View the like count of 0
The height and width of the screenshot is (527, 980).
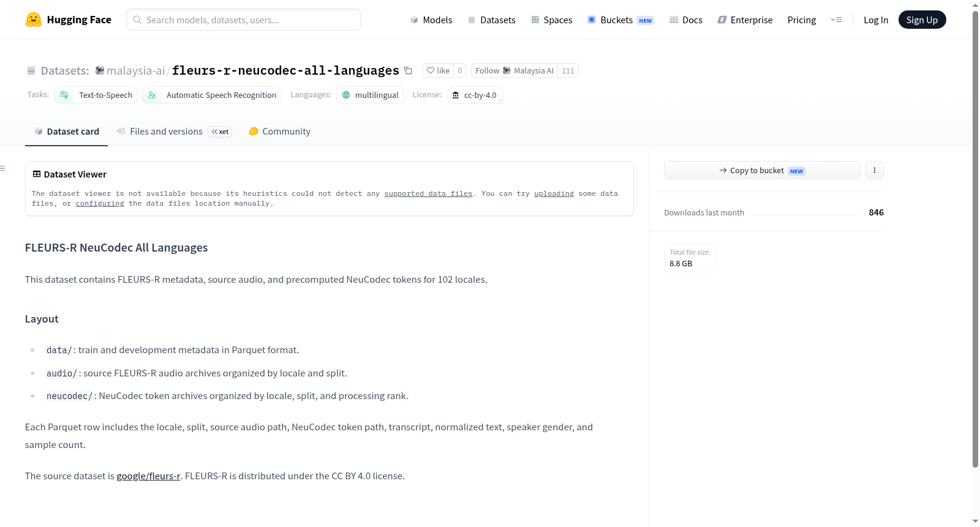460,70
